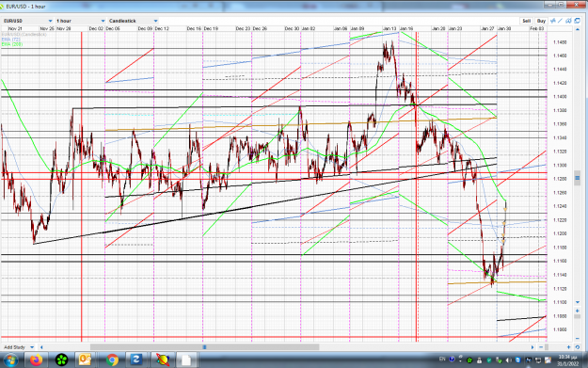
Task: Click the 1.1100 price axis label
Action: coord(560,302)
